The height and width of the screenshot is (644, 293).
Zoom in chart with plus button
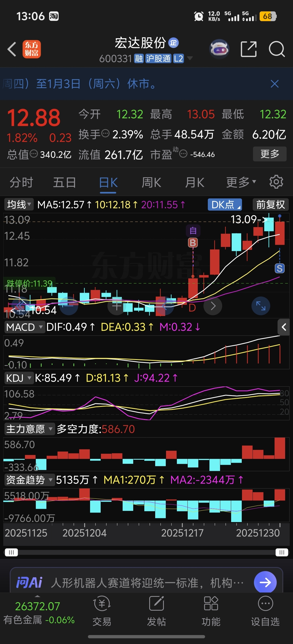(117, 306)
